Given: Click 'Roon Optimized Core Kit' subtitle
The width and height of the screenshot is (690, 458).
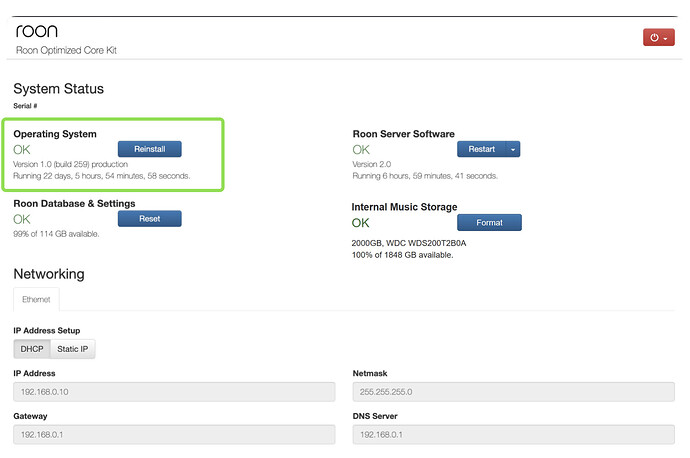Looking at the screenshot, I should coord(66,50).
